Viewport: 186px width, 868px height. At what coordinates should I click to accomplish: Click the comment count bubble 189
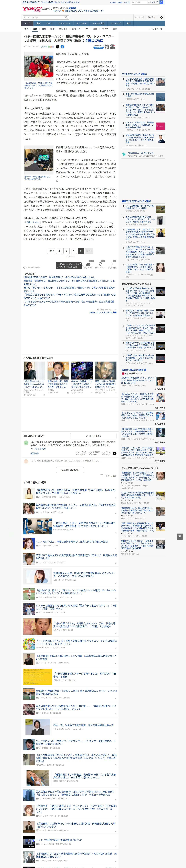[44, 47]
